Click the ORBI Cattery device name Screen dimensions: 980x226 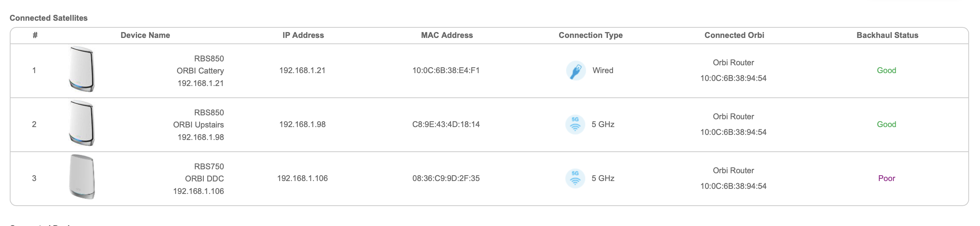(200, 71)
